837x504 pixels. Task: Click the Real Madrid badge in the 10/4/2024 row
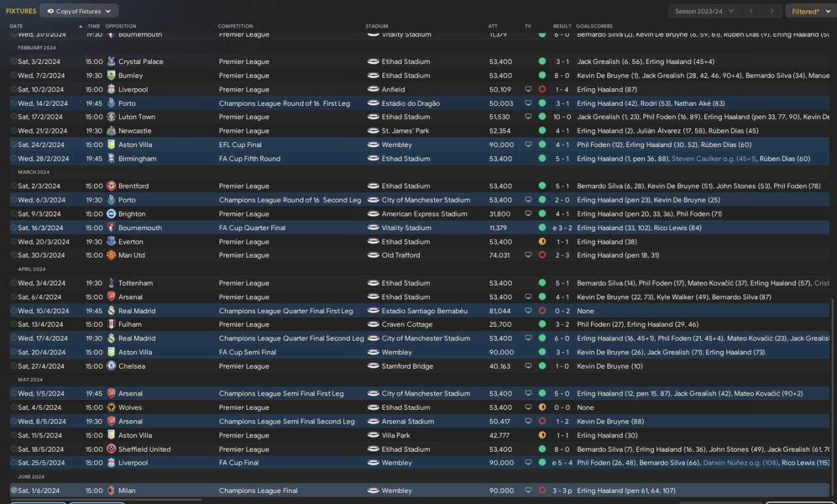point(111,311)
